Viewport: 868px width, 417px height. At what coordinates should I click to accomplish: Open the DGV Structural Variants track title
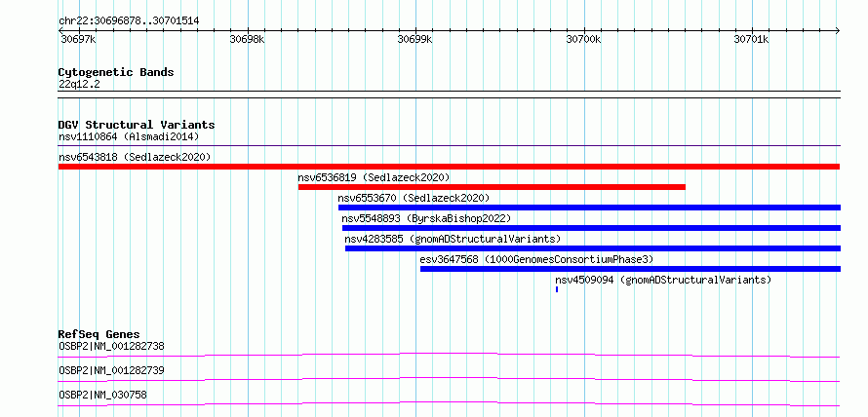click(137, 125)
